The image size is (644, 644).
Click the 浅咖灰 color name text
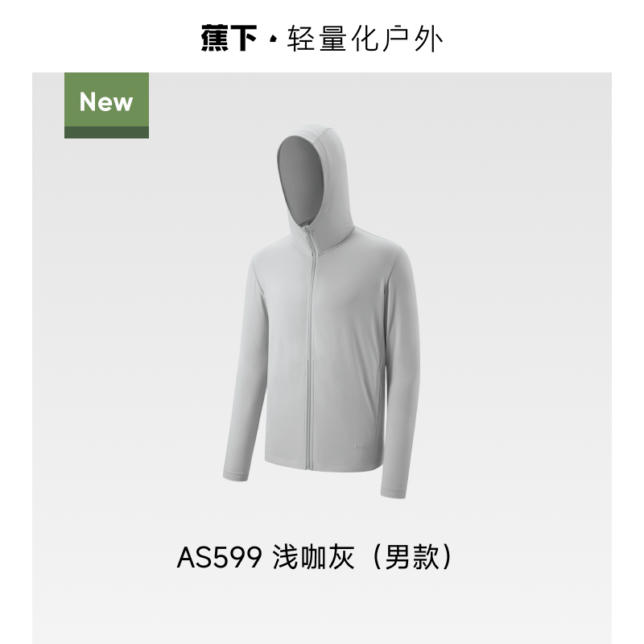[x=313, y=558]
